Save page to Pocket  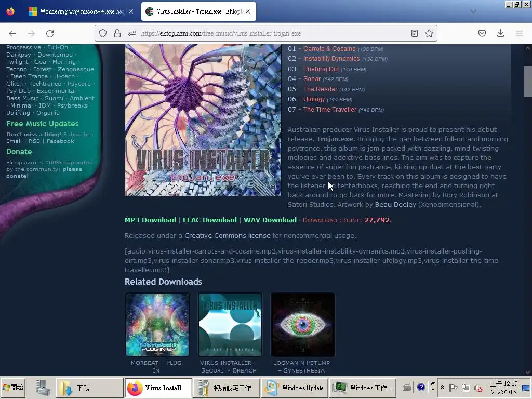pyautogui.click(x=482, y=33)
